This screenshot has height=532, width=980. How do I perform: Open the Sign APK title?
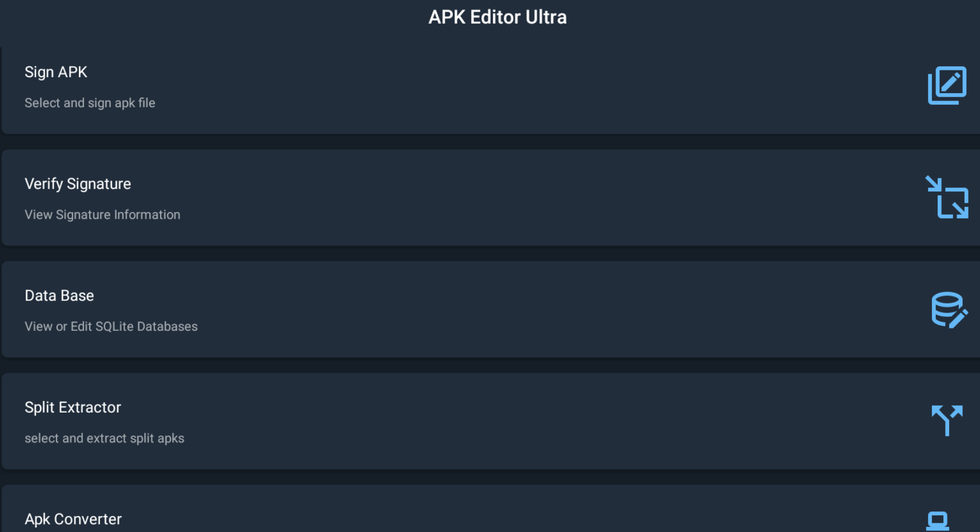(56, 72)
